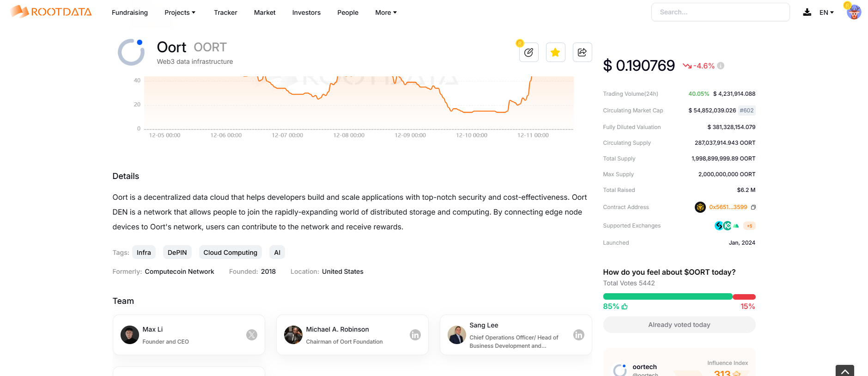
Task: Click the $ 0.190769 price value
Action: tap(639, 66)
